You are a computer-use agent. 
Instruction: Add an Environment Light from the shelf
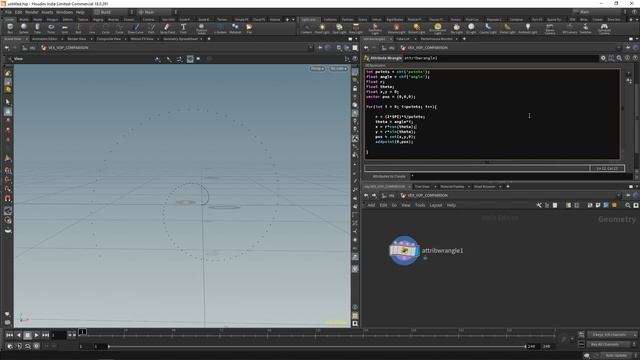pos(438,29)
